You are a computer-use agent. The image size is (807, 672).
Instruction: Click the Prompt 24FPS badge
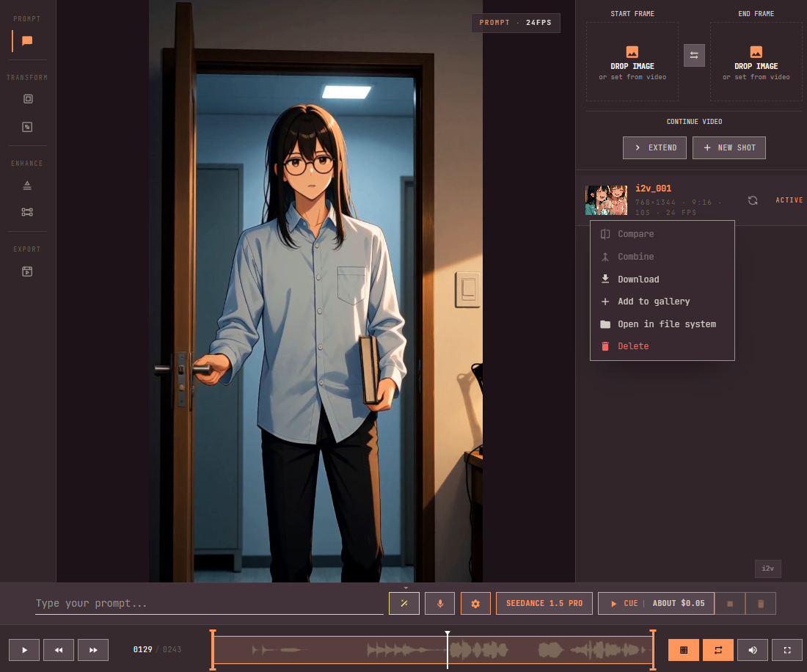pyautogui.click(x=515, y=23)
